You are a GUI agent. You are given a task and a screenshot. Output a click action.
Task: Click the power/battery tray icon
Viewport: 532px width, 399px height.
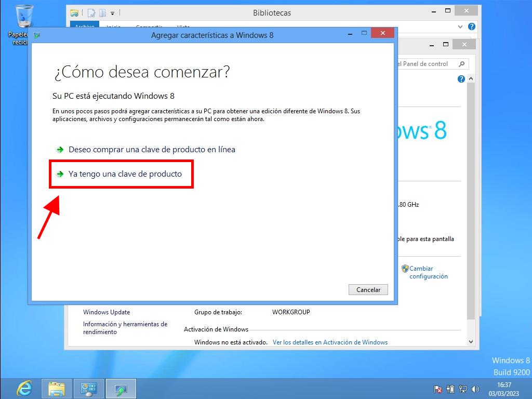[x=450, y=389]
